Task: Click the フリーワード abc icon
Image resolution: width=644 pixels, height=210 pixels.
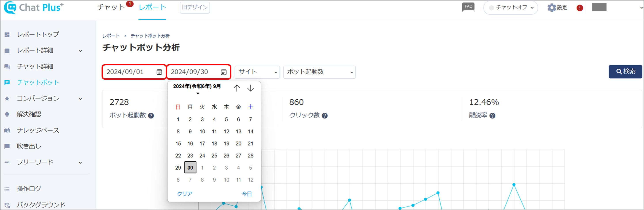Action: 7,162
